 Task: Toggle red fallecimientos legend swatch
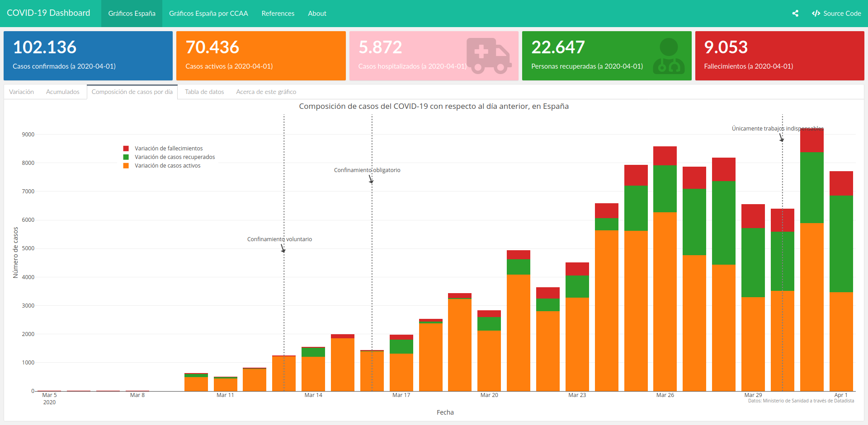coord(126,149)
